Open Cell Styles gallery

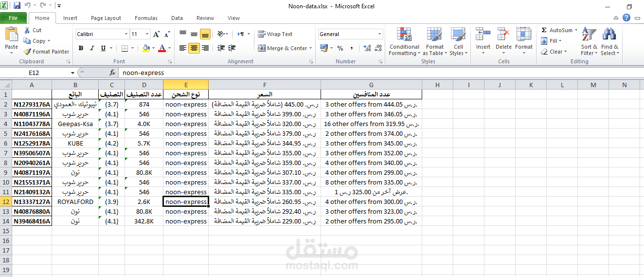(458, 42)
